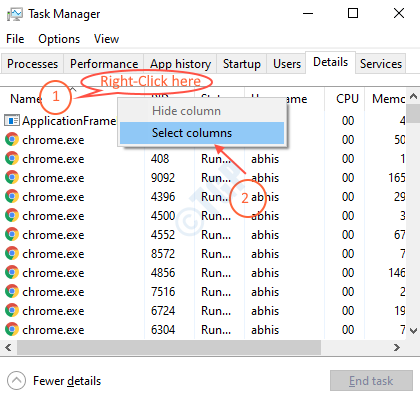
Task: Choose Select columns from context menu
Action: pyautogui.click(x=202, y=133)
